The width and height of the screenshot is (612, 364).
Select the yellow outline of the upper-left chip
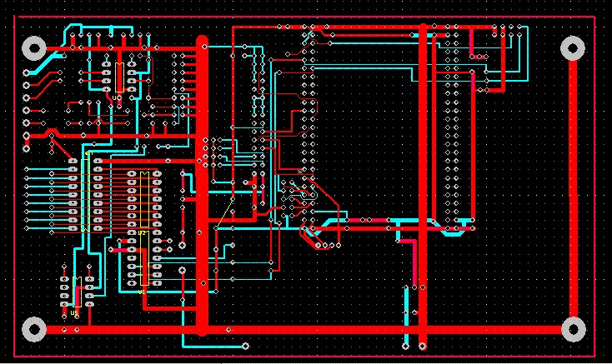pyautogui.click(x=119, y=77)
